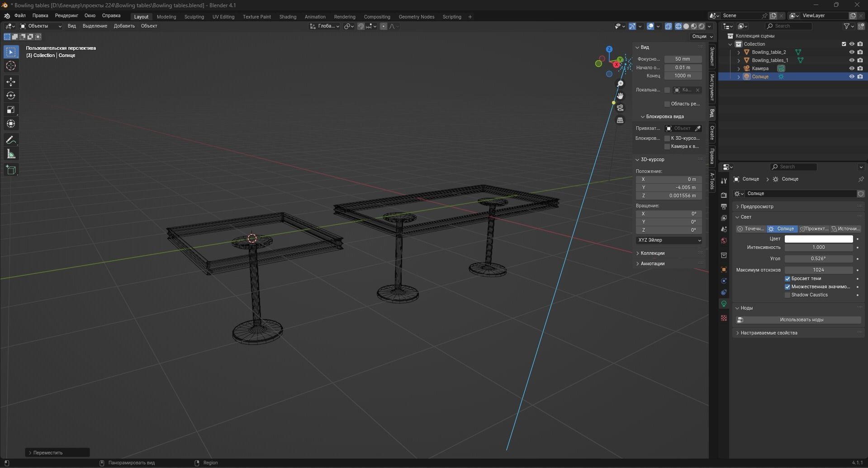868x468 pixels.
Task: Uncheck Бросает тени checkbox
Action: pos(787,279)
